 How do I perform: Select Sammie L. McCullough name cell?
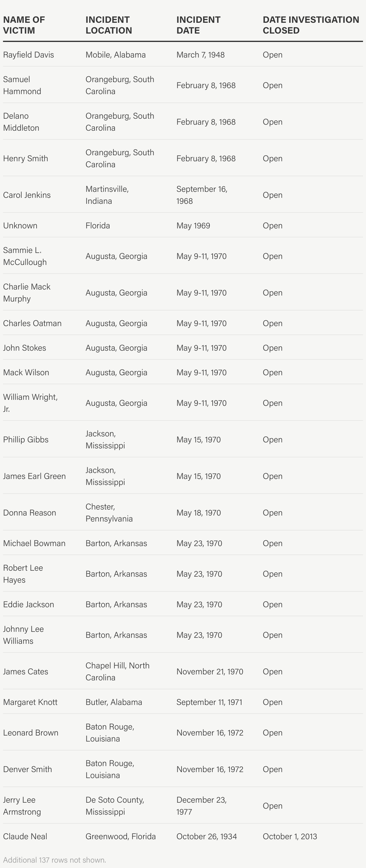click(x=25, y=256)
